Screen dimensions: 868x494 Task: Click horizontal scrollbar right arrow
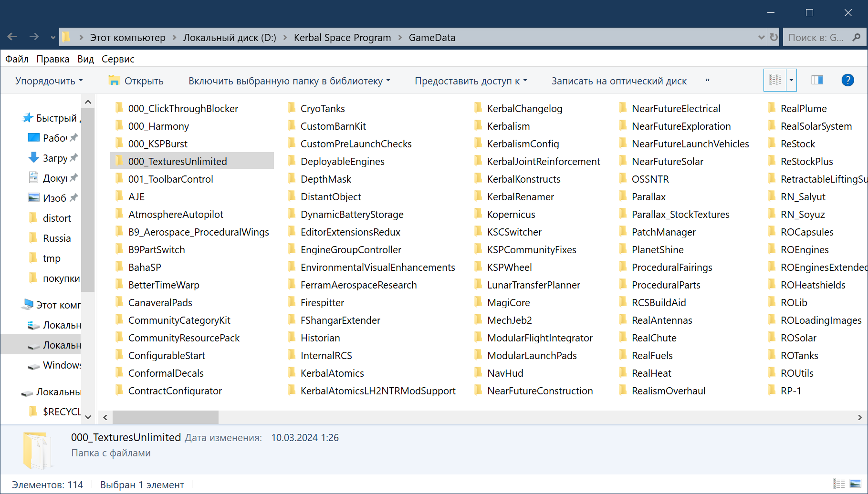click(859, 417)
